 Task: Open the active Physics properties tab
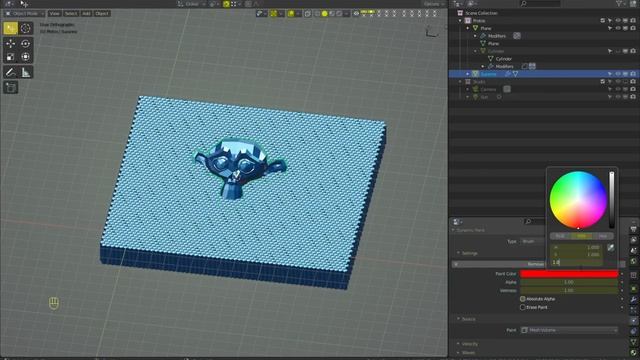pos(633,321)
